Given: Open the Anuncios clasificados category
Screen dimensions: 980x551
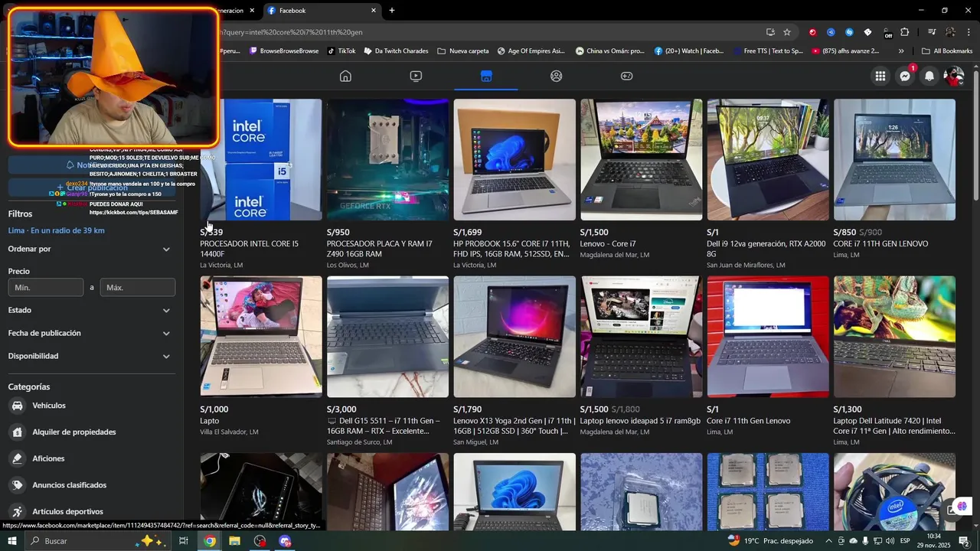Looking at the screenshot, I should click(92, 485).
